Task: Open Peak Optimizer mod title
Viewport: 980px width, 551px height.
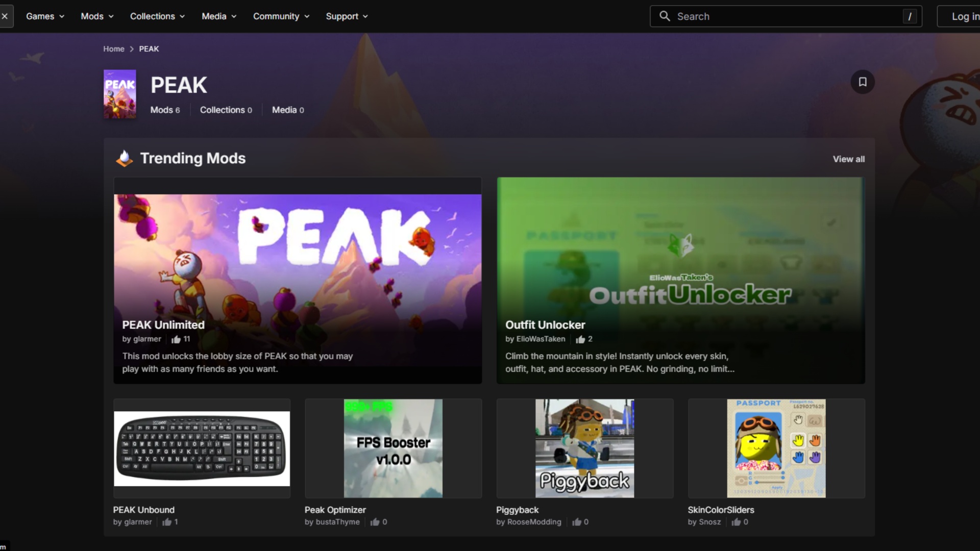Action: (x=335, y=510)
